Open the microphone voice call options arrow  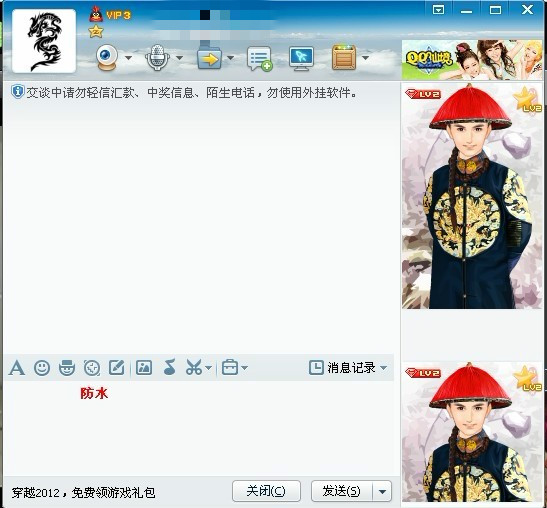(x=179, y=58)
